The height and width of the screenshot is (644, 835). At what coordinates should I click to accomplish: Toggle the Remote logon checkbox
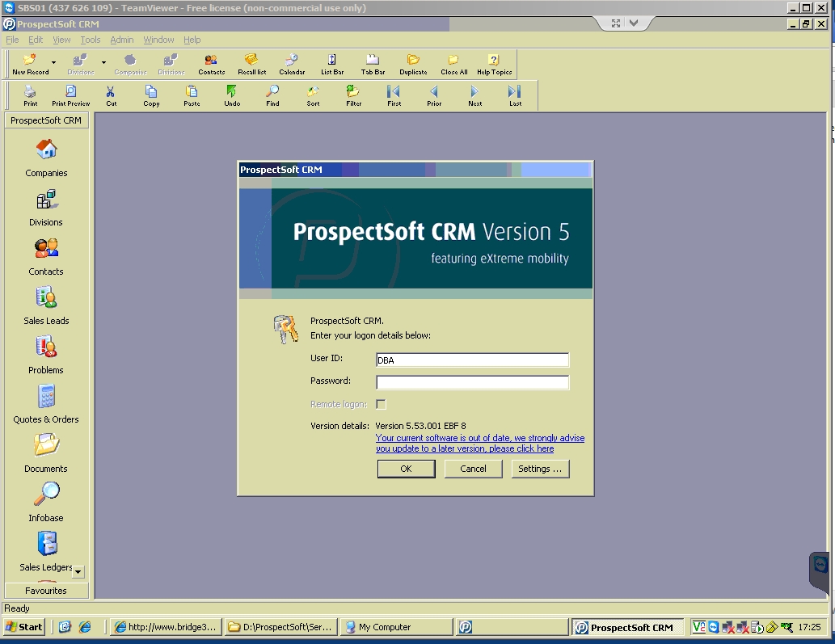[382, 405]
